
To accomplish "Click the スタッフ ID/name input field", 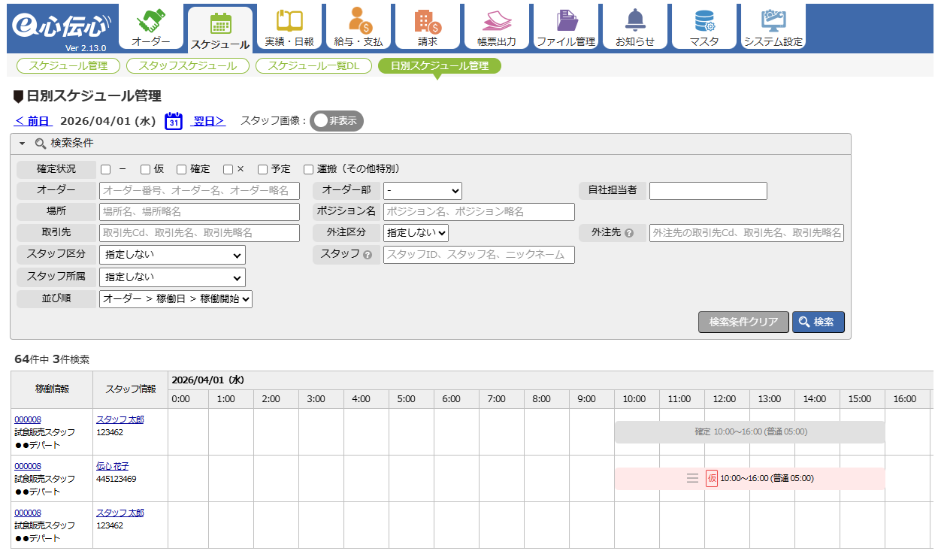I will pyautogui.click(x=479, y=255).
